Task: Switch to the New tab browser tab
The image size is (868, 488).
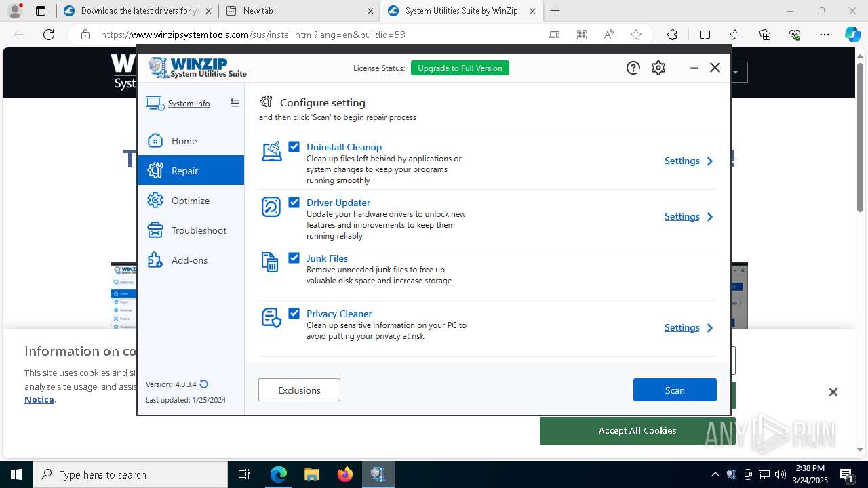Action: click(x=300, y=11)
